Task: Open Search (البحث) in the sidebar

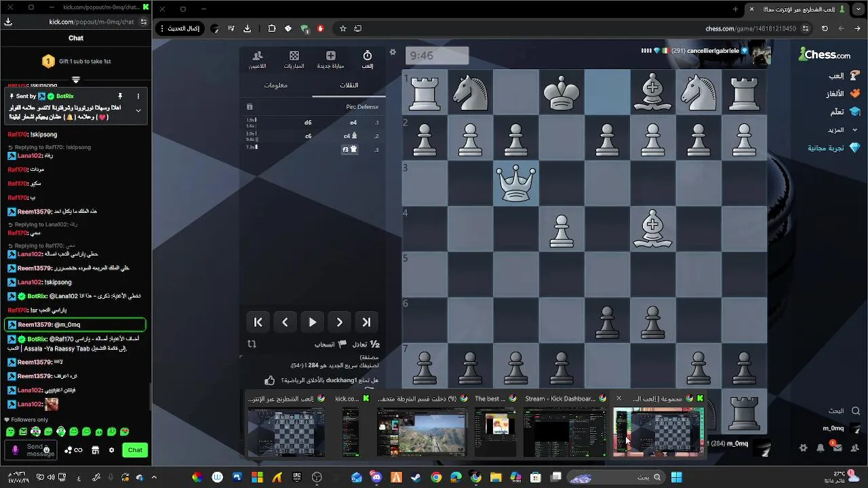Action: (843, 411)
